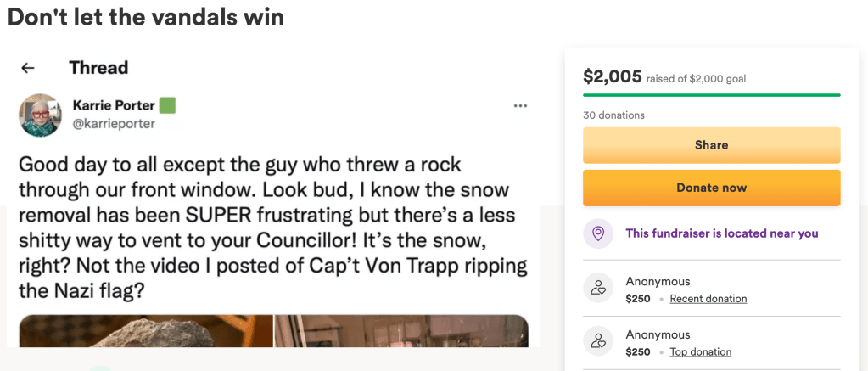
Task: Click the green square badge next to name
Action: tap(167, 105)
